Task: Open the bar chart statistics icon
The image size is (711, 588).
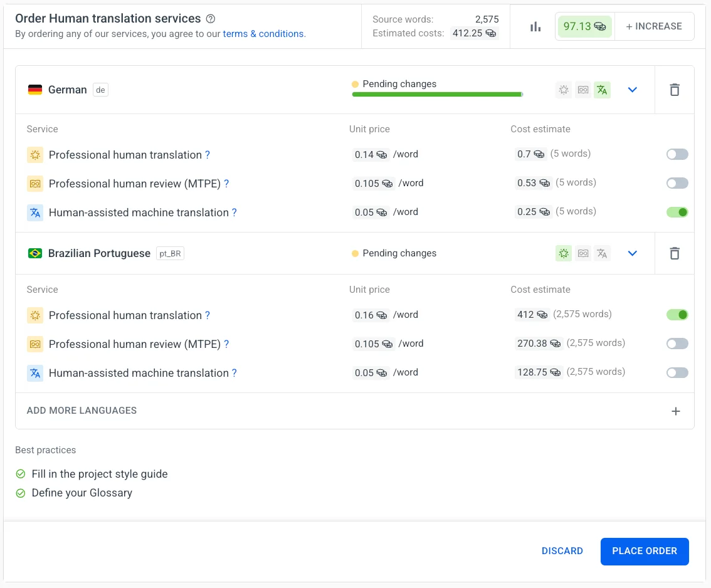Action: point(535,27)
